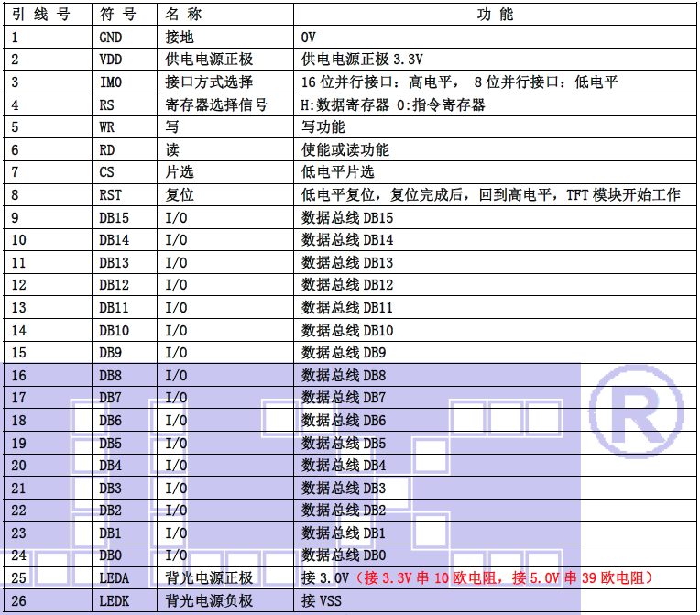This screenshot has height=615, width=700.
Task: Click the "功能" column header
Action: 496,15
